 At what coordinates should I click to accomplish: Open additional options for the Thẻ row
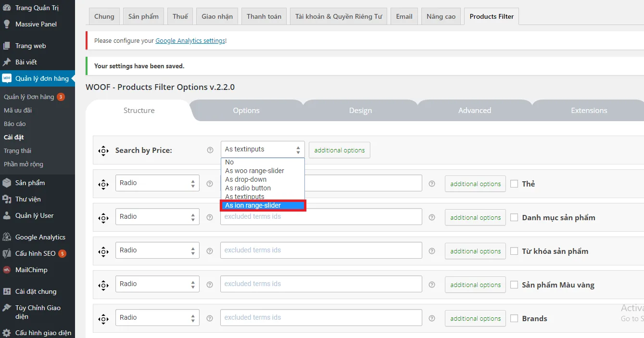tap(476, 184)
